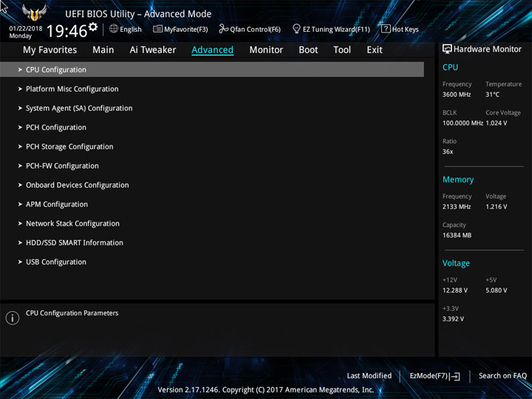
Task: Click the info icon in help panel
Action: point(13,318)
